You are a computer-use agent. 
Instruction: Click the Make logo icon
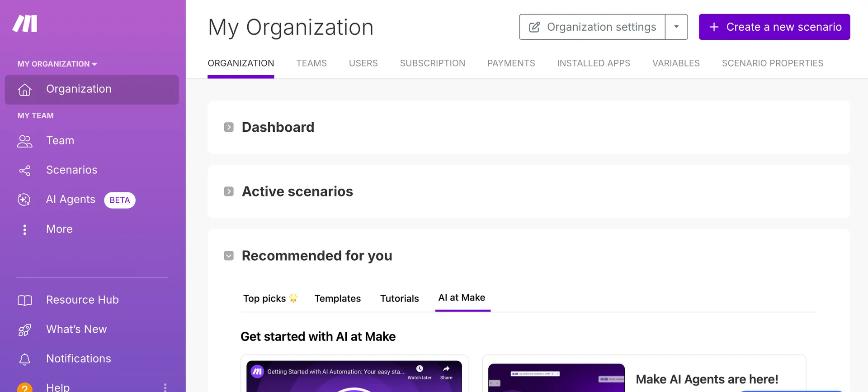tap(25, 24)
